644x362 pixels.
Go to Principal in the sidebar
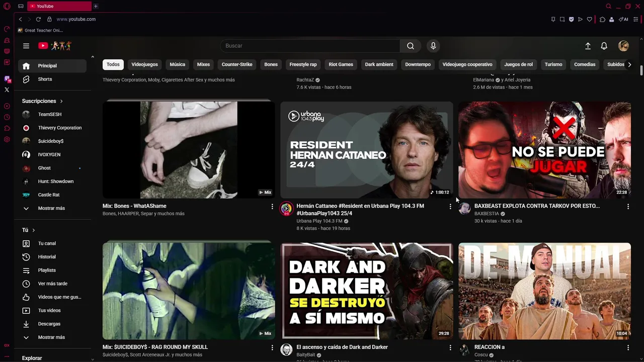point(52,66)
